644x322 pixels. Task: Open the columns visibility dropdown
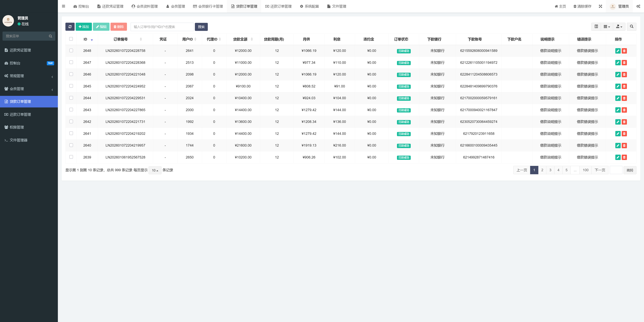pyautogui.click(x=607, y=27)
